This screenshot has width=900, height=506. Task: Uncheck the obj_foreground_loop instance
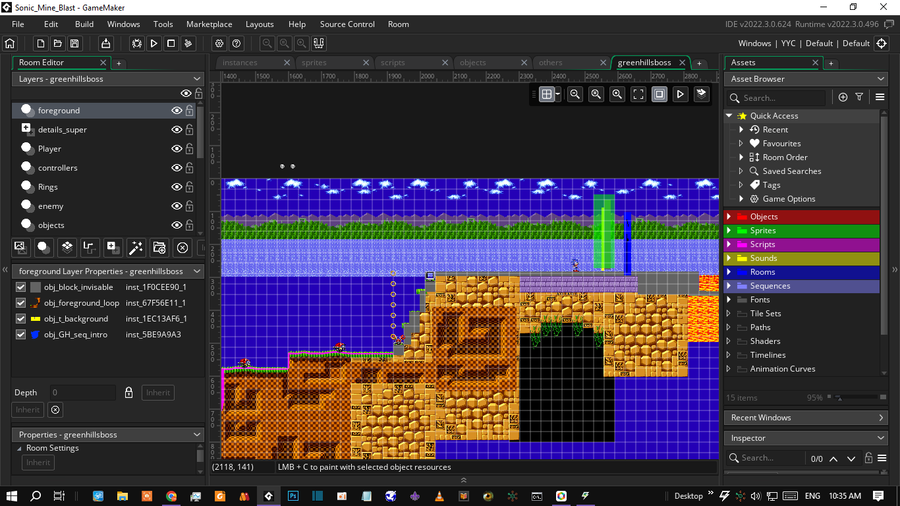(x=21, y=303)
